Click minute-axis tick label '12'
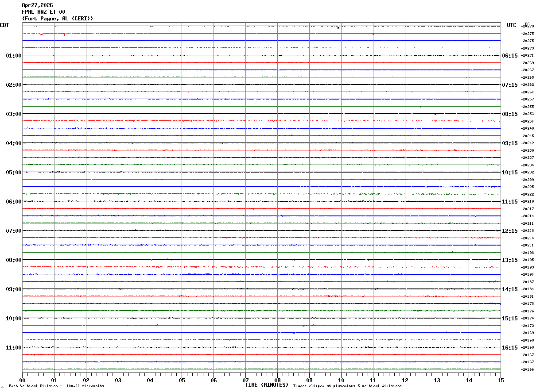This screenshot has width=536, height=392. (x=405, y=380)
